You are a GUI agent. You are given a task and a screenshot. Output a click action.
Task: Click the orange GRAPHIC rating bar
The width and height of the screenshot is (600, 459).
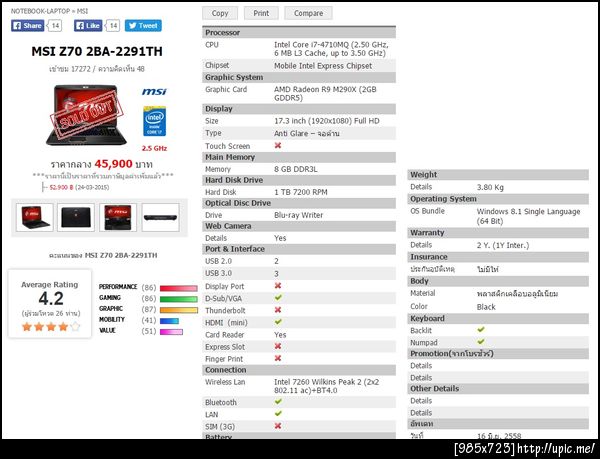179,310
